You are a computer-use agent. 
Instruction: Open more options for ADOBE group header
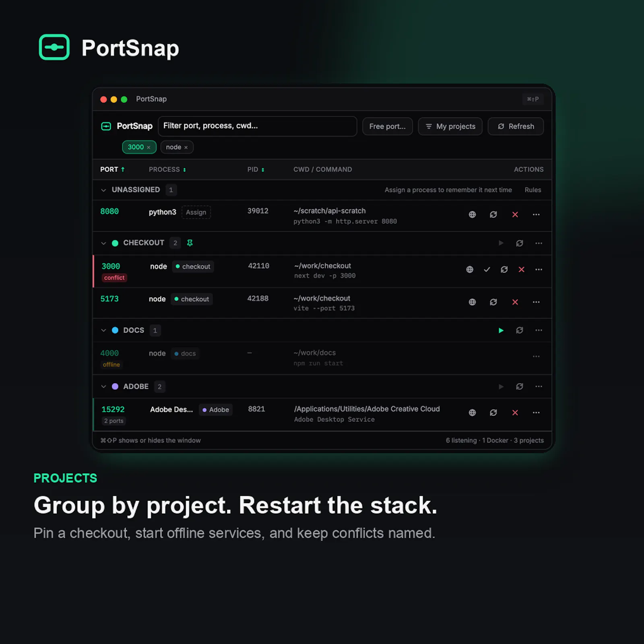point(539,386)
